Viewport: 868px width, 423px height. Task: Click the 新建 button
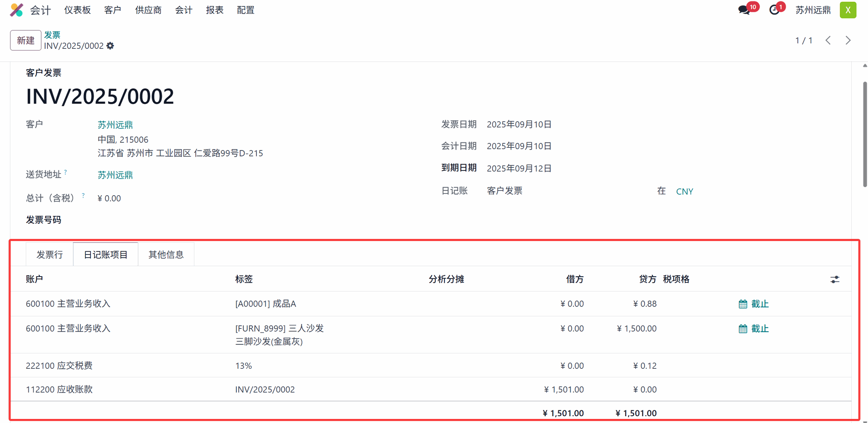tap(25, 40)
